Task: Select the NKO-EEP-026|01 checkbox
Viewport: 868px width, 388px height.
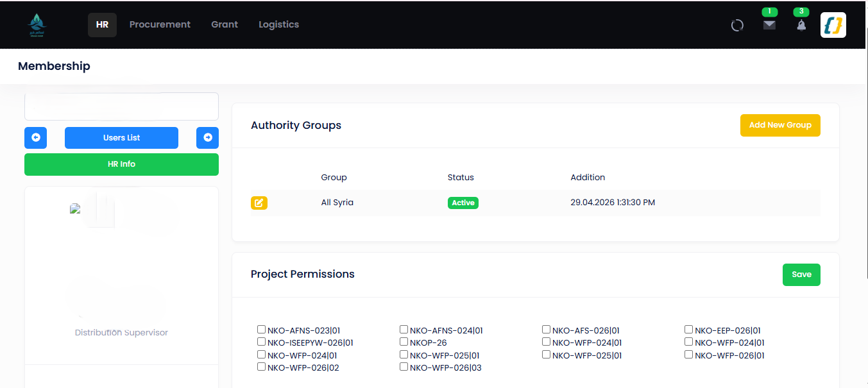Action: coord(688,330)
